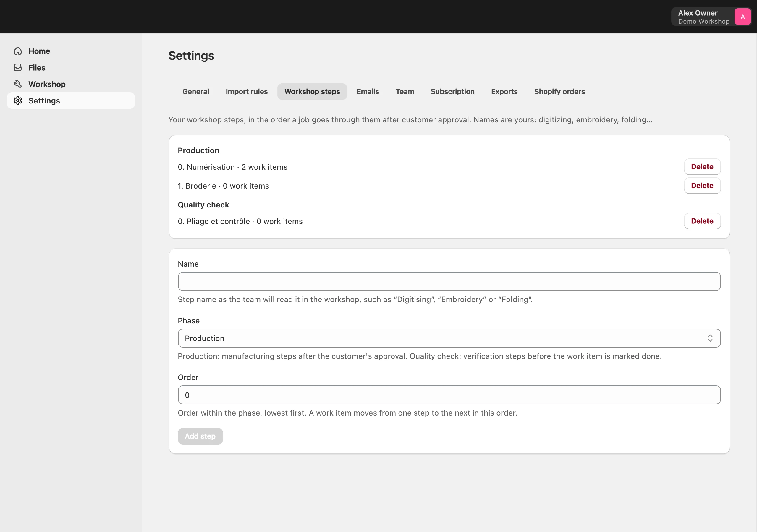Image resolution: width=757 pixels, height=532 pixels.
Task: Open Home in the sidebar
Action: coord(71,51)
